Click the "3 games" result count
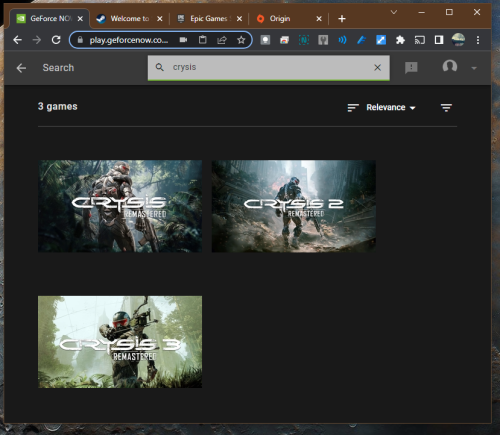 pyautogui.click(x=57, y=106)
